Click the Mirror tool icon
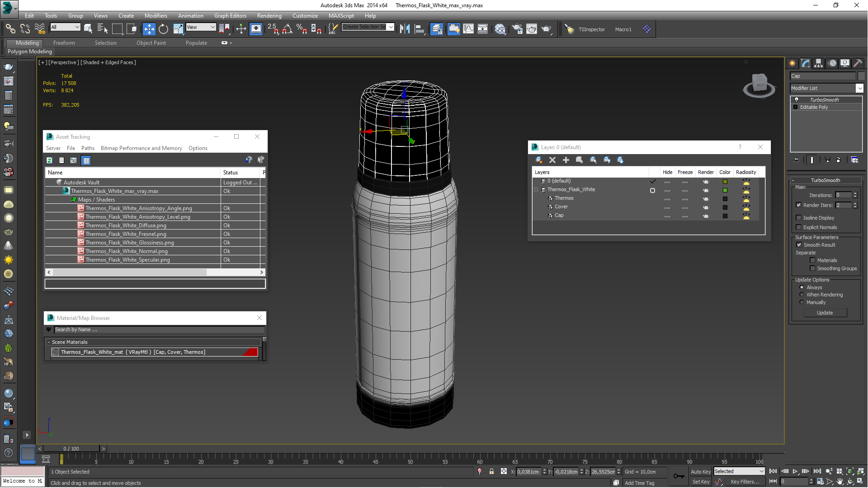This screenshot has width=868, height=488. click(x=405, y=29)
